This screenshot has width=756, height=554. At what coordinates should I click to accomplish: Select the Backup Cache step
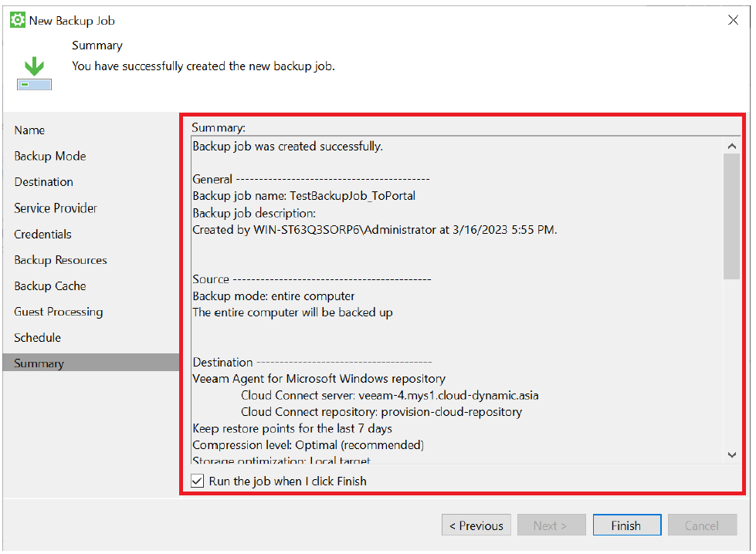coord(50,286)
